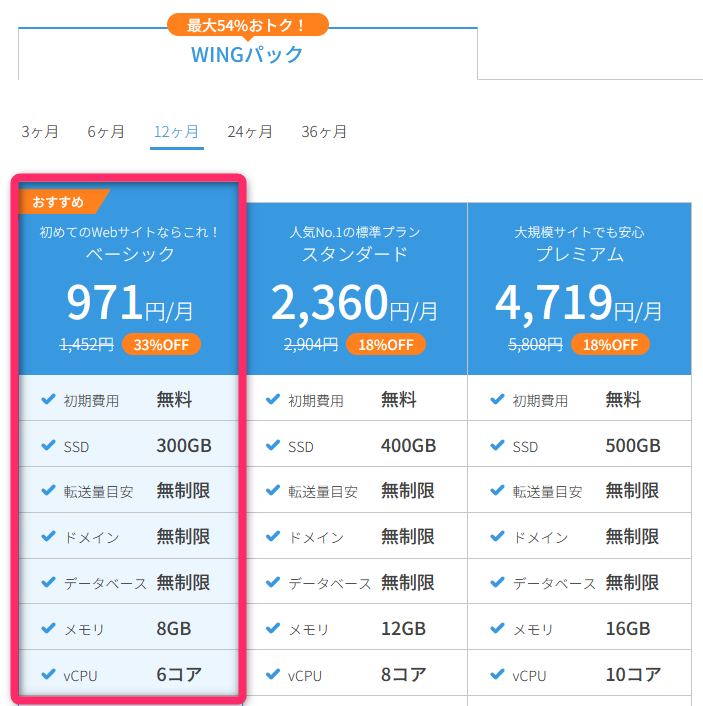Click the 6コア vCPU value

(x=179, y=674)
